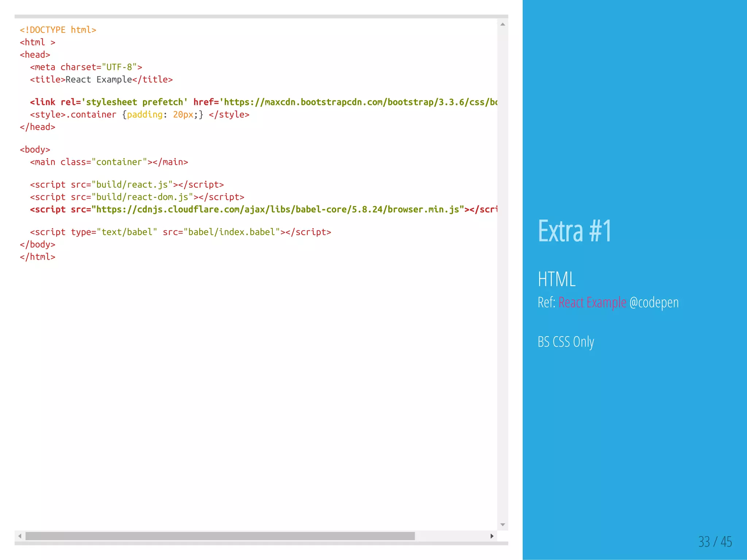The height and width of the screenshot is (560, 747).
Task: Click the script src build/react.js line
Action: pos(127,184)
